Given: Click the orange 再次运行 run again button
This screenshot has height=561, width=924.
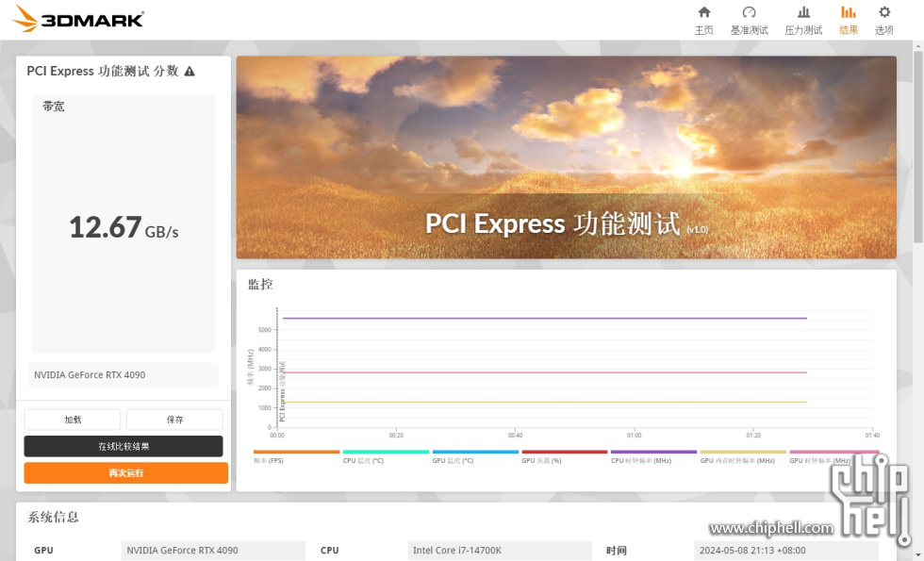Looking at the screenshot, I should (x=125, y=473).
